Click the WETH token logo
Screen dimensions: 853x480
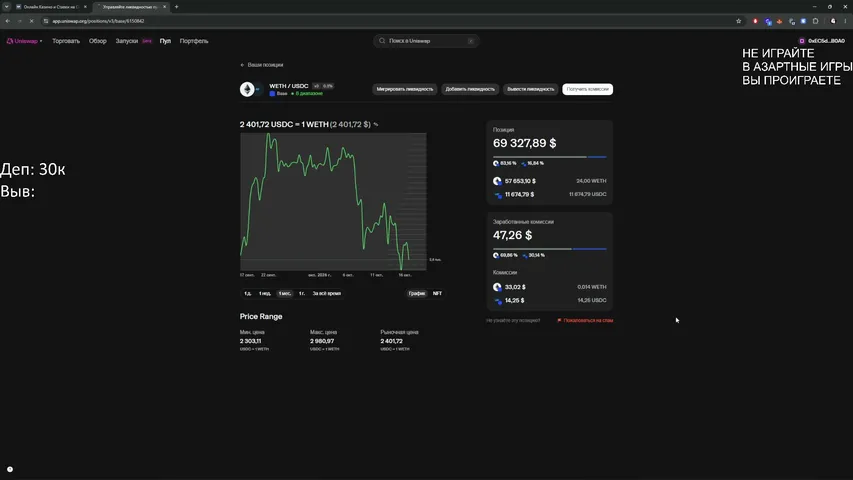(248, 89)
